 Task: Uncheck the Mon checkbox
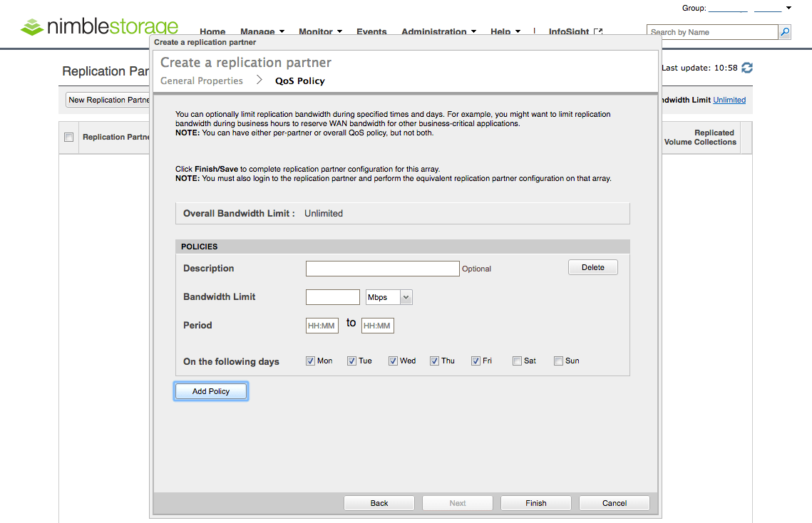pos(310,361)
